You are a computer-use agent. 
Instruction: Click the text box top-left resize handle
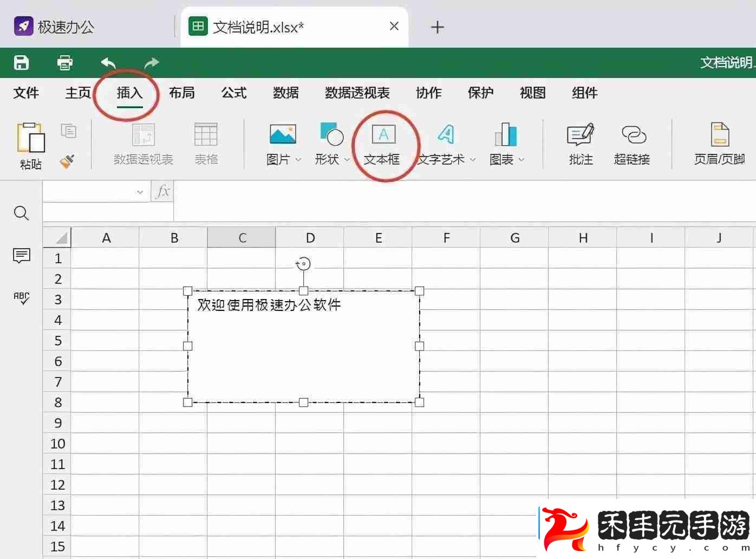click(x=188, y=291)
